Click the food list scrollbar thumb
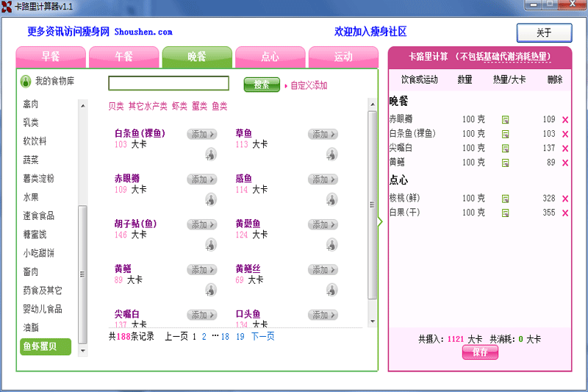Screen dimensions: 588x392 coord(373,204)
